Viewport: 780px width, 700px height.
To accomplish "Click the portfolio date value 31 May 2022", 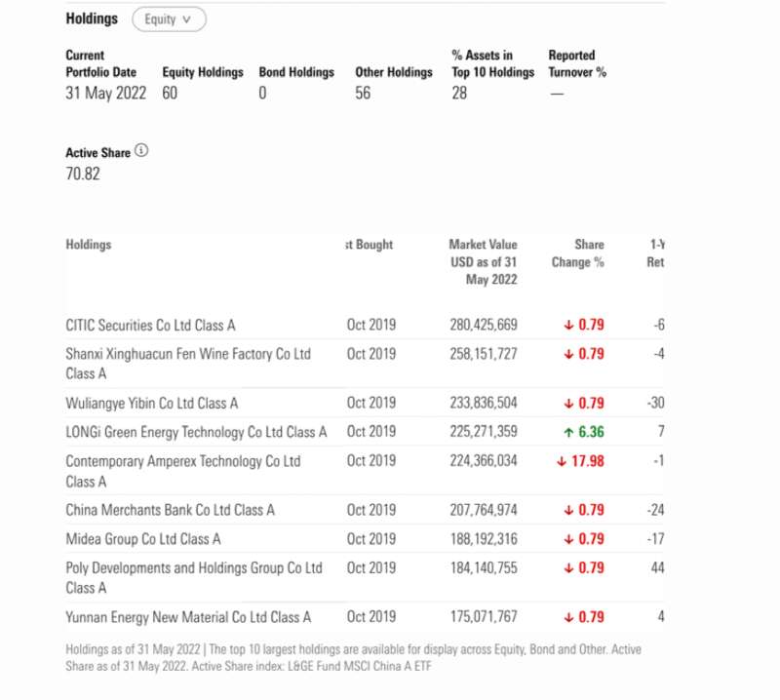I will coord(106,93).
